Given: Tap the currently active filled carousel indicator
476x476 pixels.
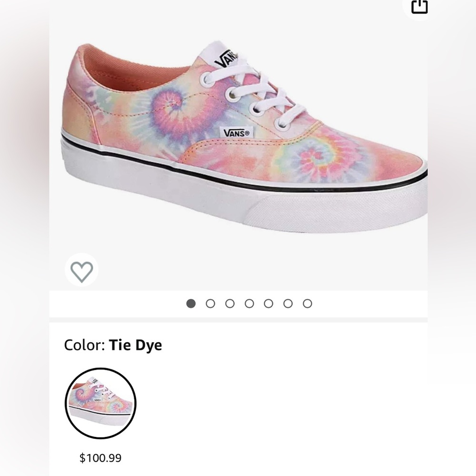Looking at the screenshot, I should pyautogui.click(x=192, y=303).
